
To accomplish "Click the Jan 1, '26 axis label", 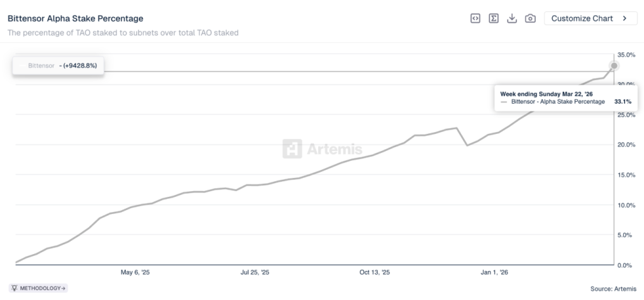I will 496,273.
